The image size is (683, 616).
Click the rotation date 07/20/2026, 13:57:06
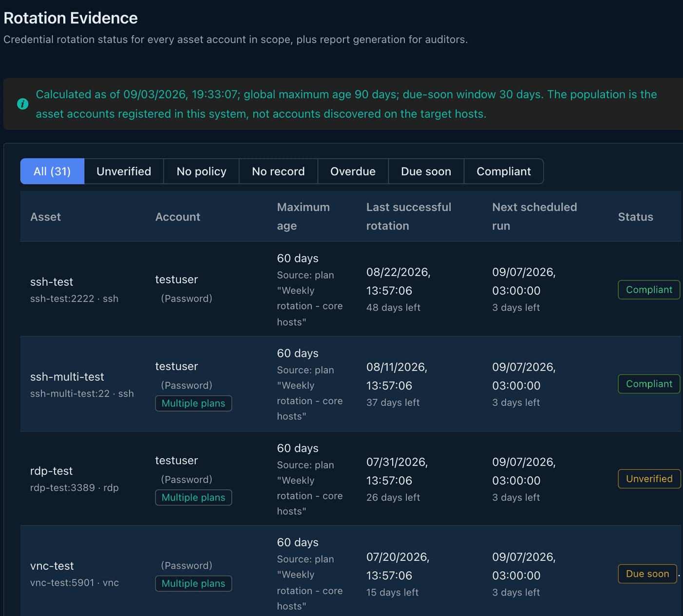click(x=398, y=566)
